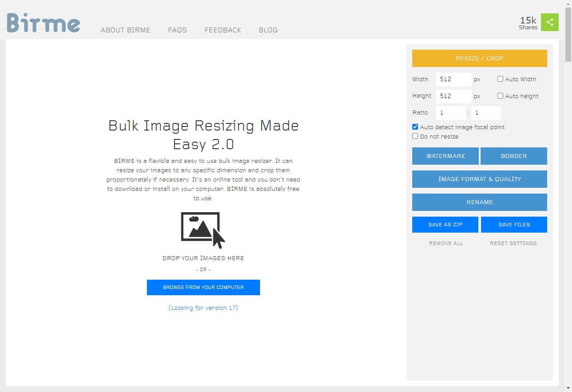The height and width of the screenshot is (392, 572).
Task: Click the image drop zone picture icon
Action: [203, 230]
